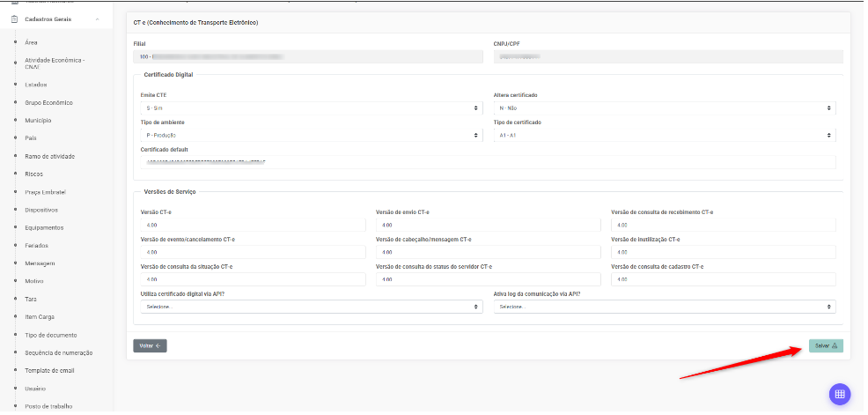868x415 pixels.
Task: Click the Filial input field
Action: pyautogui.click(x=308, y=57)
